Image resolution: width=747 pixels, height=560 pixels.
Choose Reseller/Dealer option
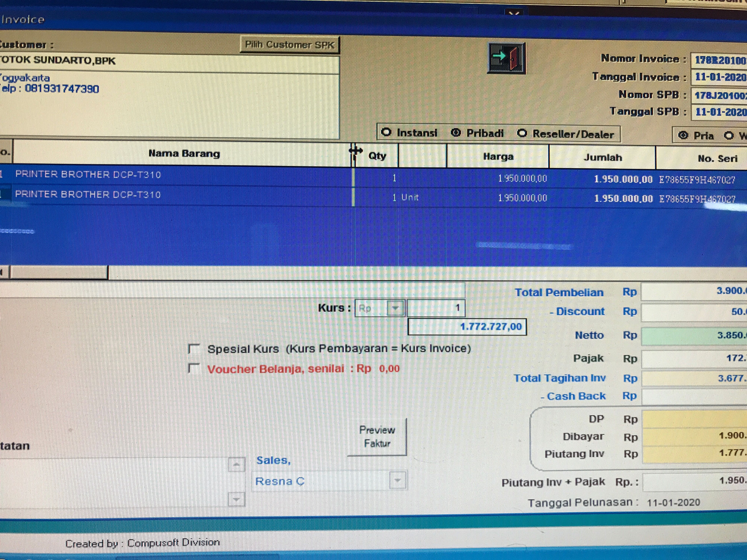click(x=522, y=133)
